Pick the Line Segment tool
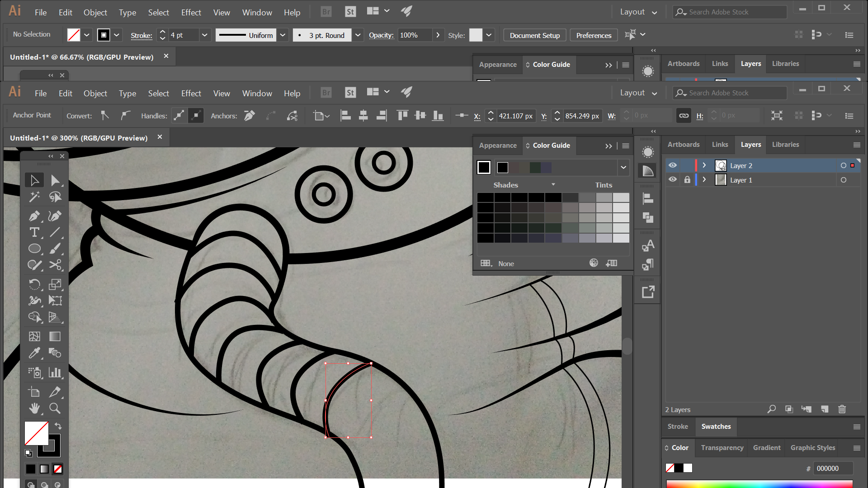Viewport: 868px width, 488px height. click(55, 232)
